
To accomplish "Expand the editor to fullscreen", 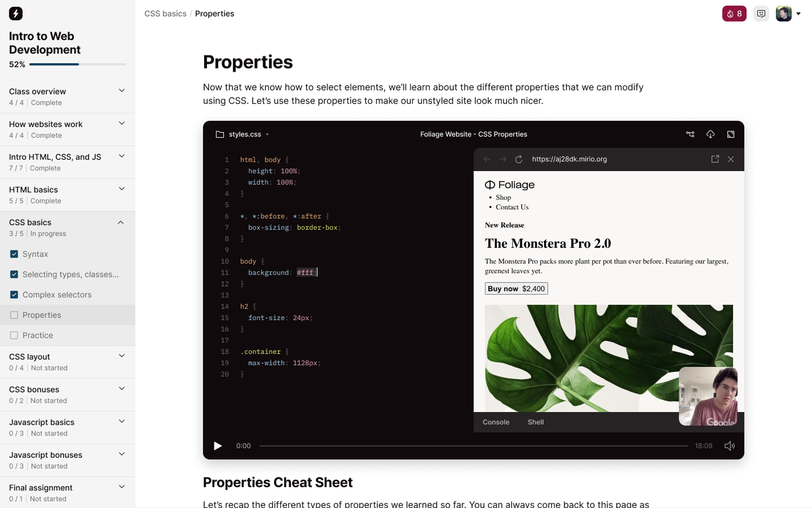I will tap(731, 134).
